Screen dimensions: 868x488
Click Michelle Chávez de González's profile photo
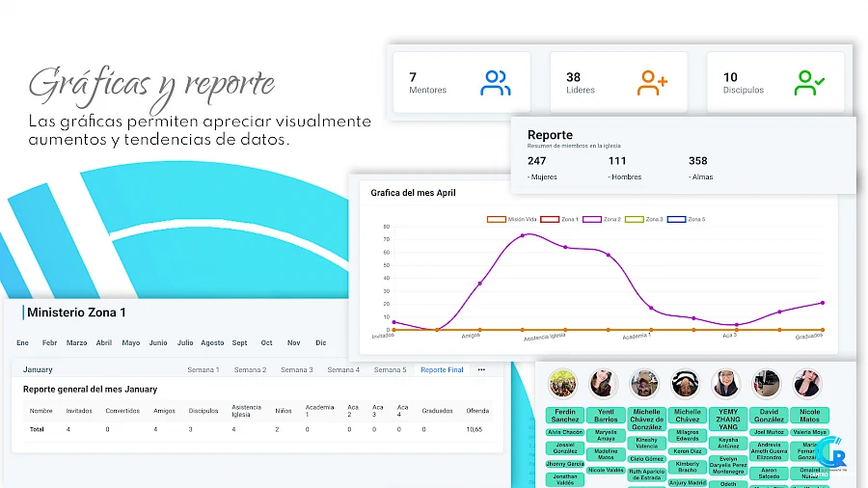(644, 384)
